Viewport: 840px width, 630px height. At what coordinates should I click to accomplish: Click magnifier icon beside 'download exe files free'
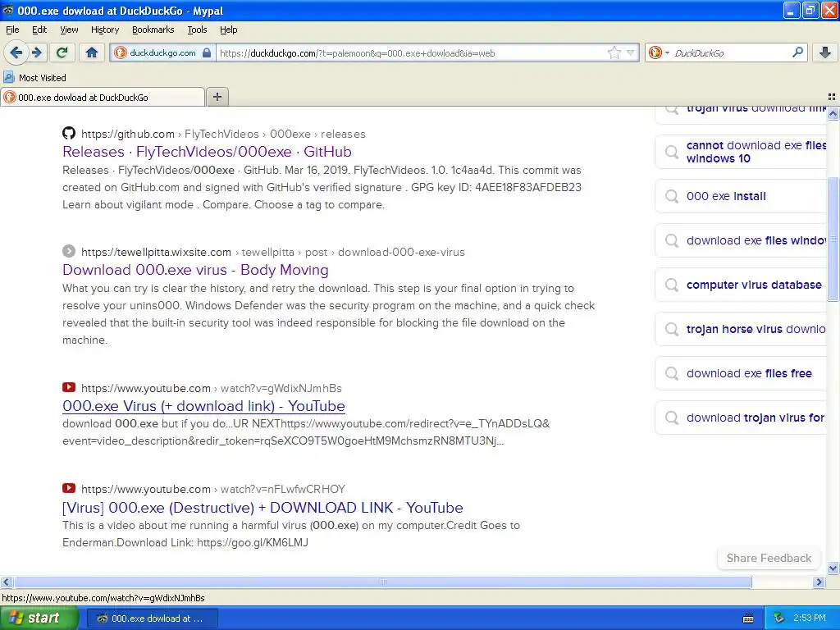(671, 373)
